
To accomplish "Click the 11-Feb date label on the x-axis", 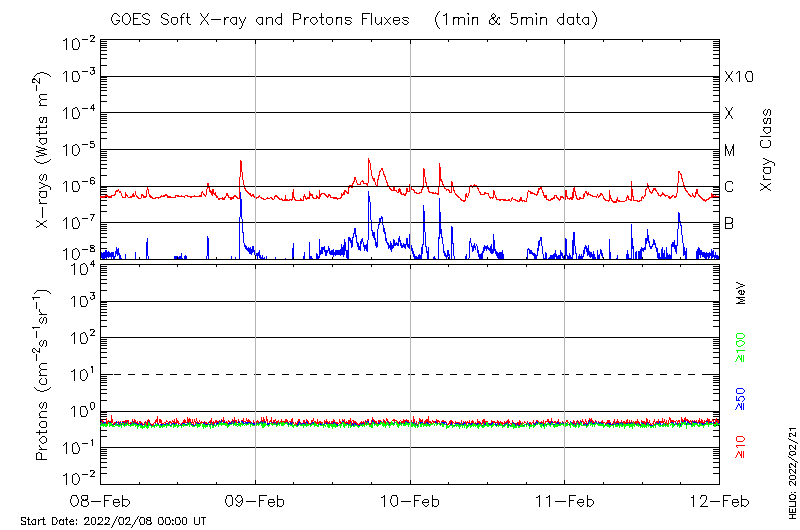I will [565, 500].
